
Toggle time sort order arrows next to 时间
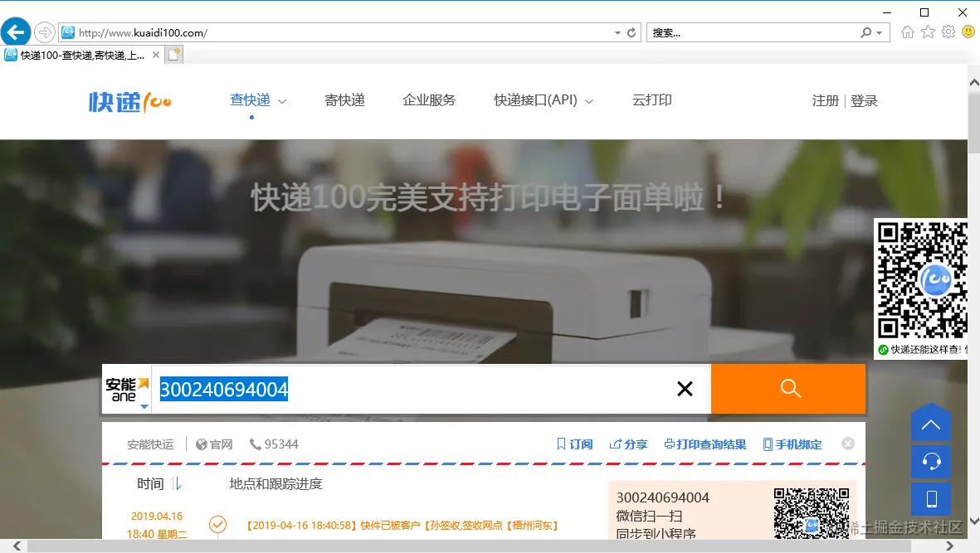click(x=176, y=483)
